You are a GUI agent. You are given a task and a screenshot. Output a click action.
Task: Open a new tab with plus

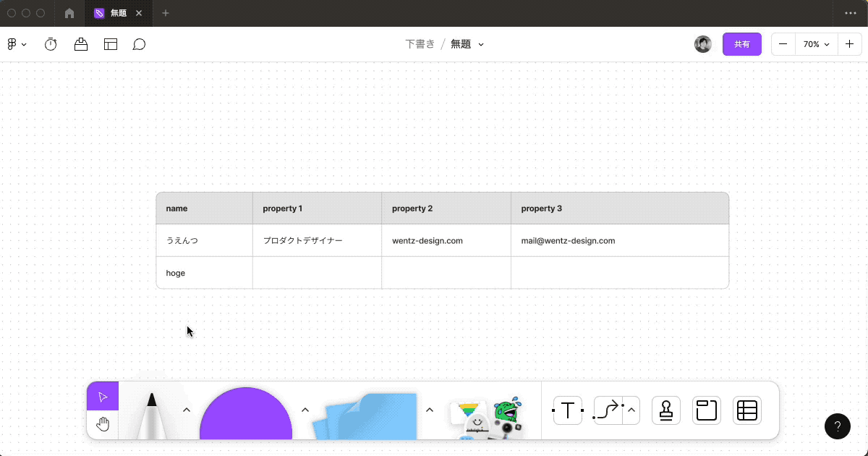pos(166,13)
